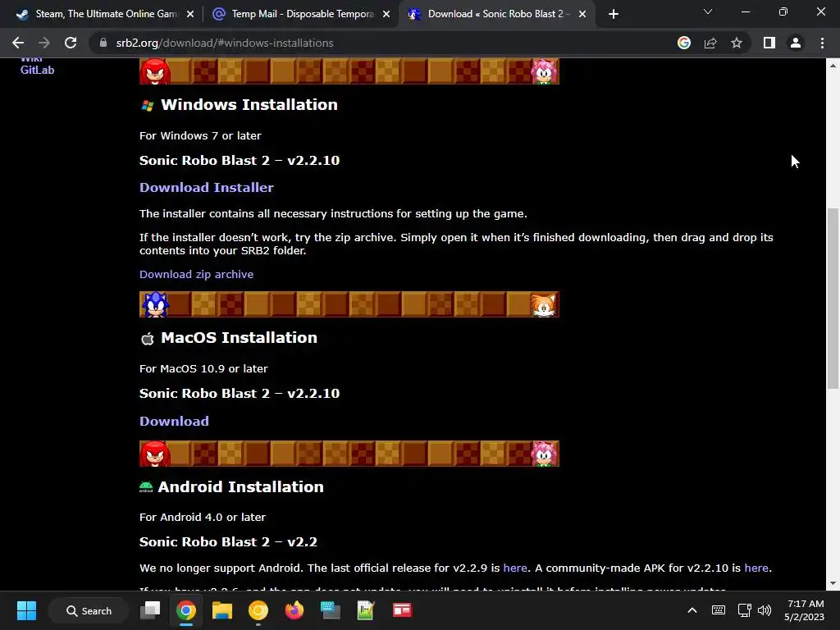Open the yellow circle app on taskbar
This screenshot has height=630, width=840.
258,610
